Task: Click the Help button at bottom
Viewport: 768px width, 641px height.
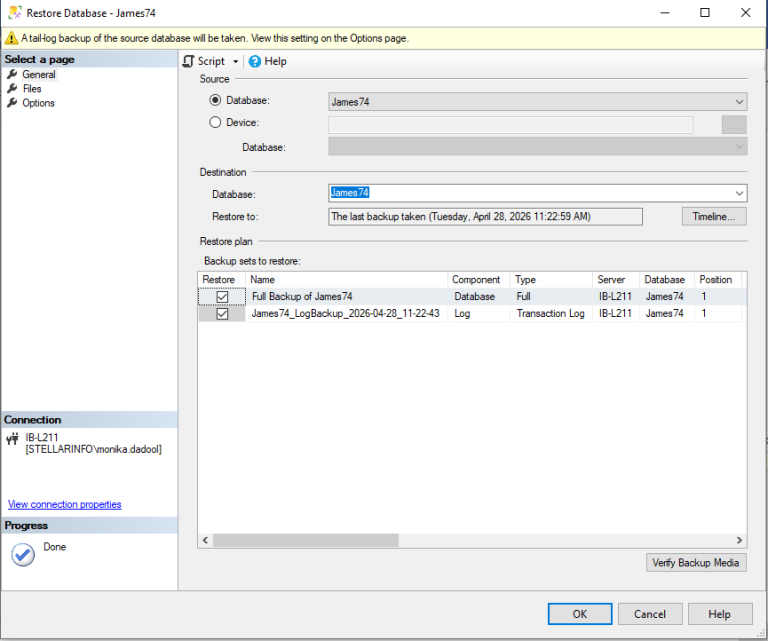Action: click(x=720, y=614)
